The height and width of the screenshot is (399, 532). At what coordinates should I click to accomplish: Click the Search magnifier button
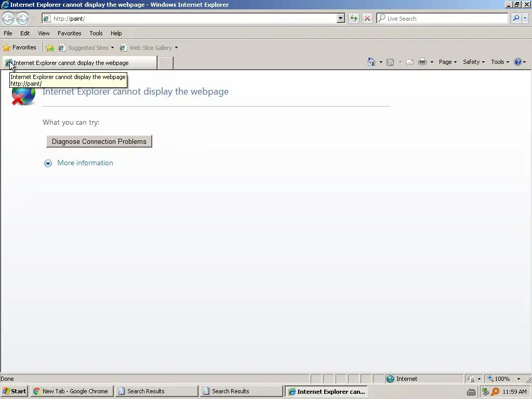pyautogui.click(x=516, y=18)
